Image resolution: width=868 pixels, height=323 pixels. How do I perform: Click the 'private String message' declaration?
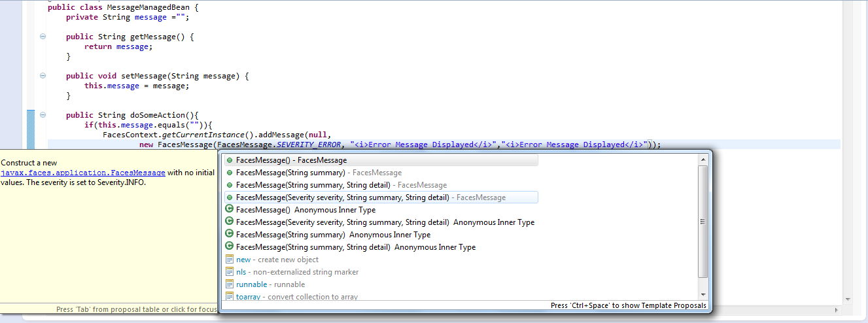[x=128, y=17]
